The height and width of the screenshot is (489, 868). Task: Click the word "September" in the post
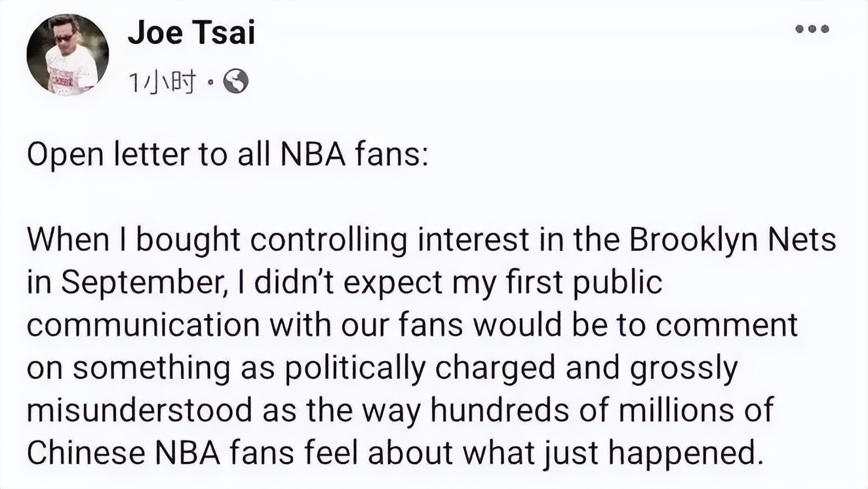(x=148, y=283)
